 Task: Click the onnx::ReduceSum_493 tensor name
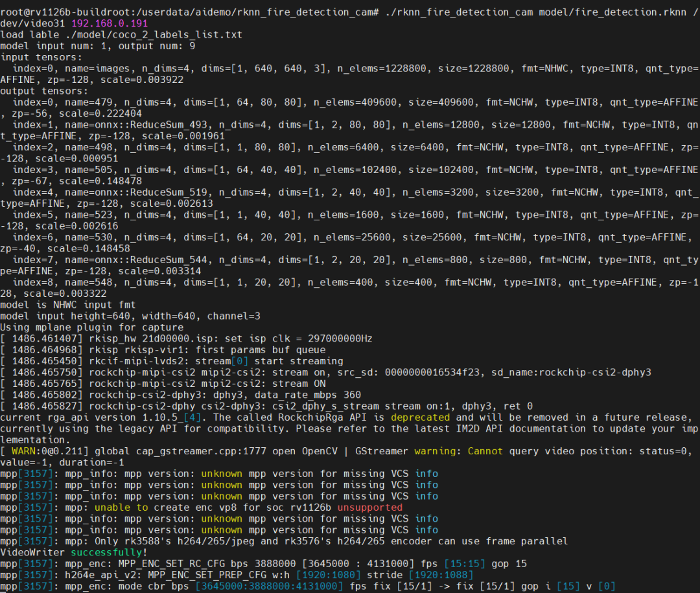[x=151, y=124]
